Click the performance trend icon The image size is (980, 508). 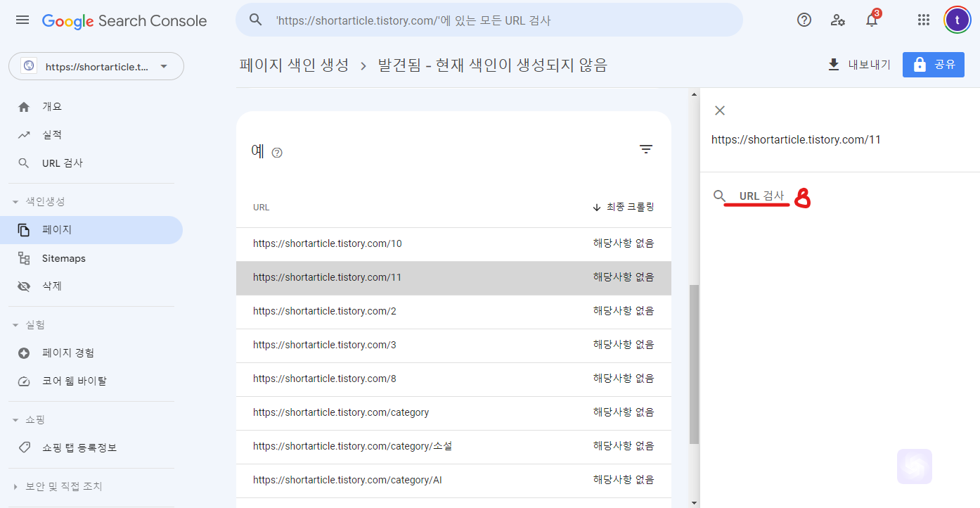tap(24, 135)
